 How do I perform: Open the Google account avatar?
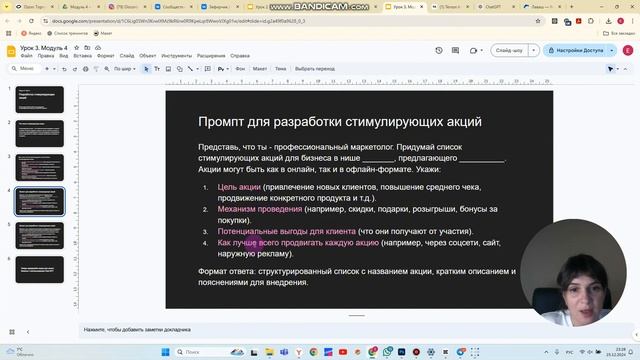click(628, 50)
